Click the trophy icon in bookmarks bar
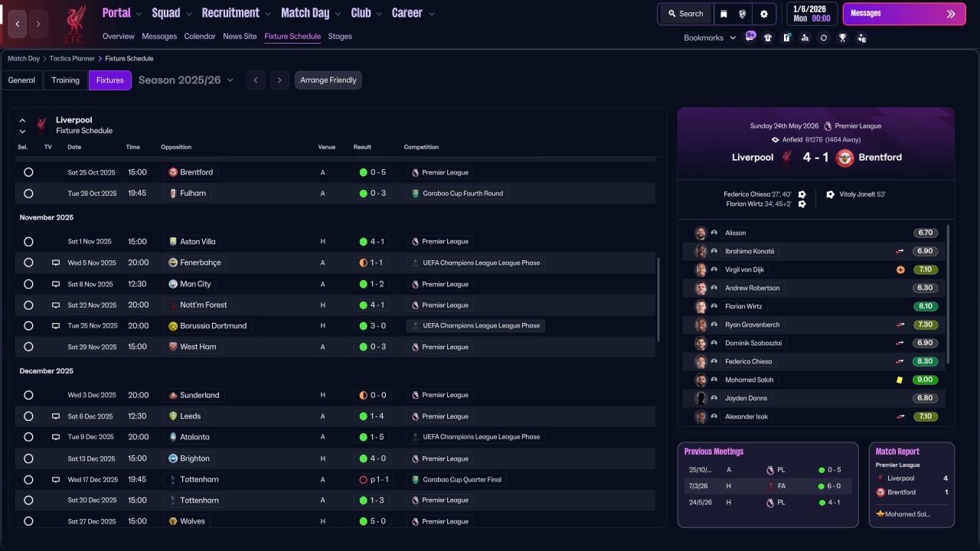The width and height of the screenshot is (980, 551). pos(842,37)
